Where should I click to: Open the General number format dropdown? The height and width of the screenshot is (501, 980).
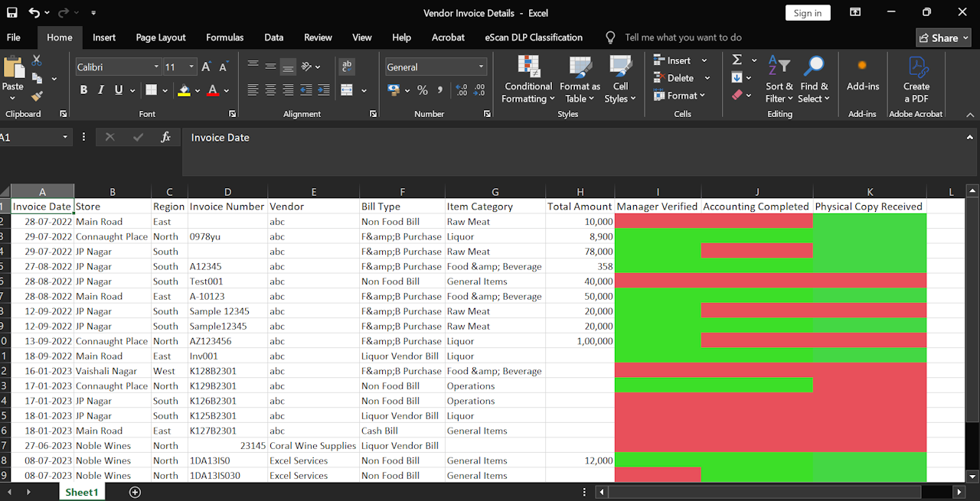pos(481,67)
